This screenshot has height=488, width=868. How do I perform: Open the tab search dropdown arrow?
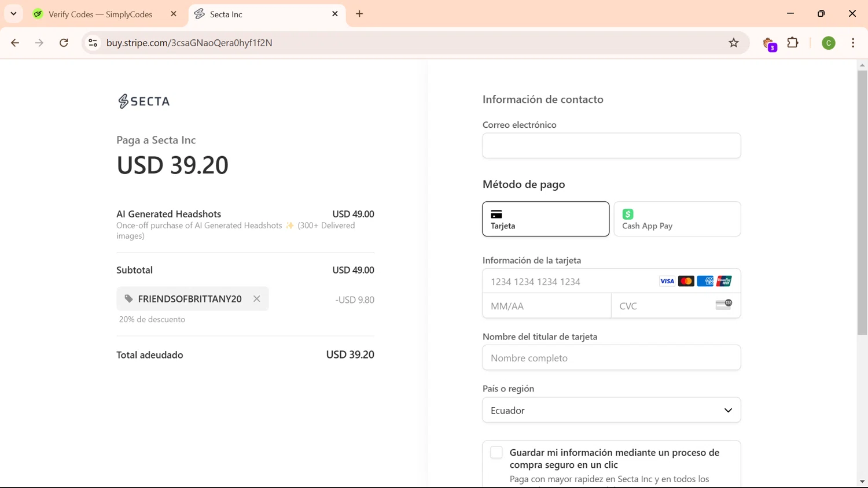point(13,14)
